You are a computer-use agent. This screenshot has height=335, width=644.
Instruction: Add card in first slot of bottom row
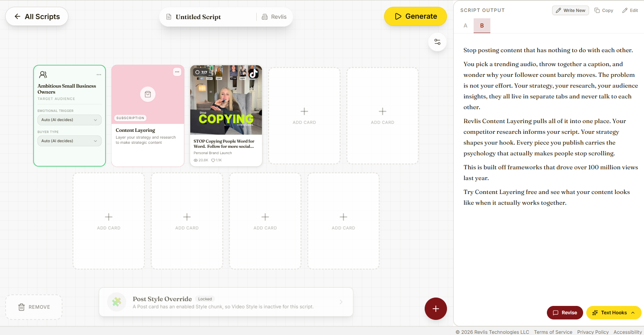point(109,221)
